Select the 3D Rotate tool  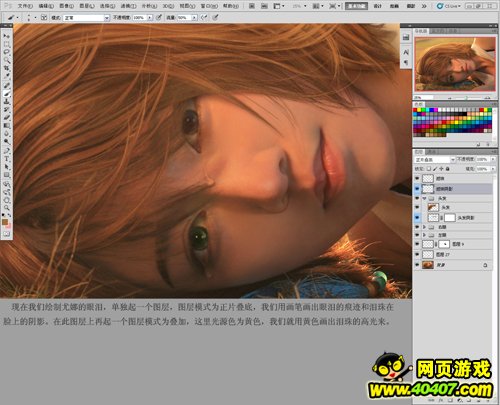tap(6, 184)
